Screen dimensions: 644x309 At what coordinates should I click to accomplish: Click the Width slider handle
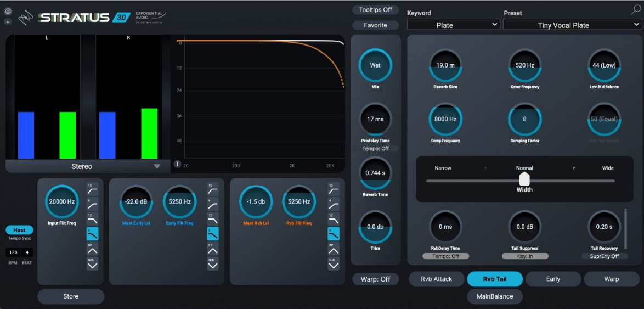[524, 179]
